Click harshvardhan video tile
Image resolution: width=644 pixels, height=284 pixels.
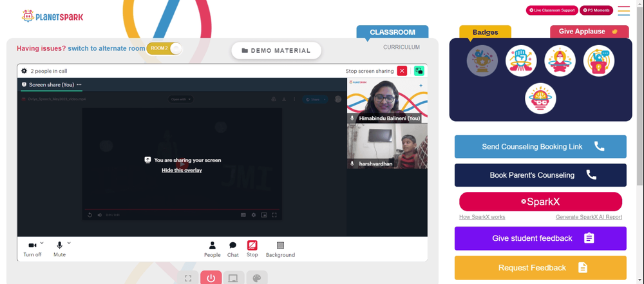(387, 146)
